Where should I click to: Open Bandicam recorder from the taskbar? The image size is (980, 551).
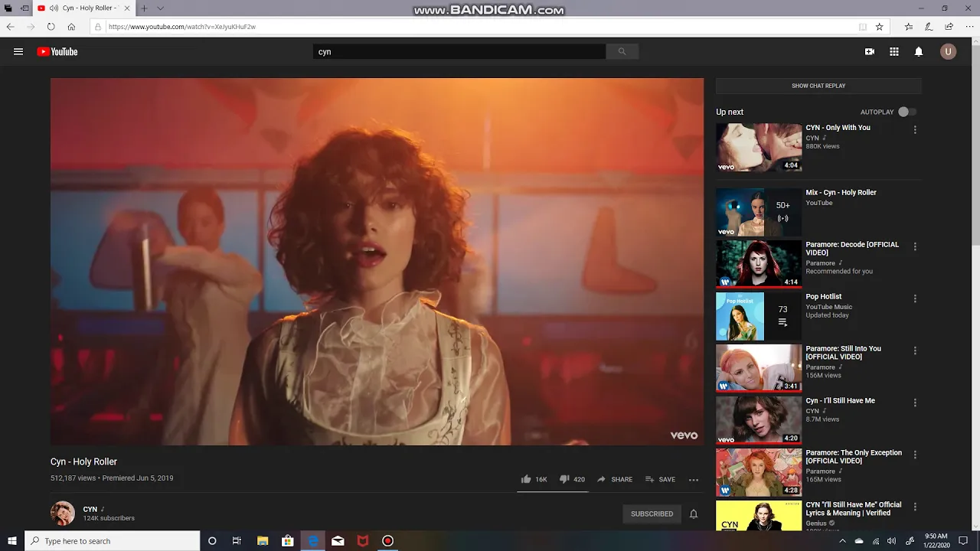[x=388, y=541]
